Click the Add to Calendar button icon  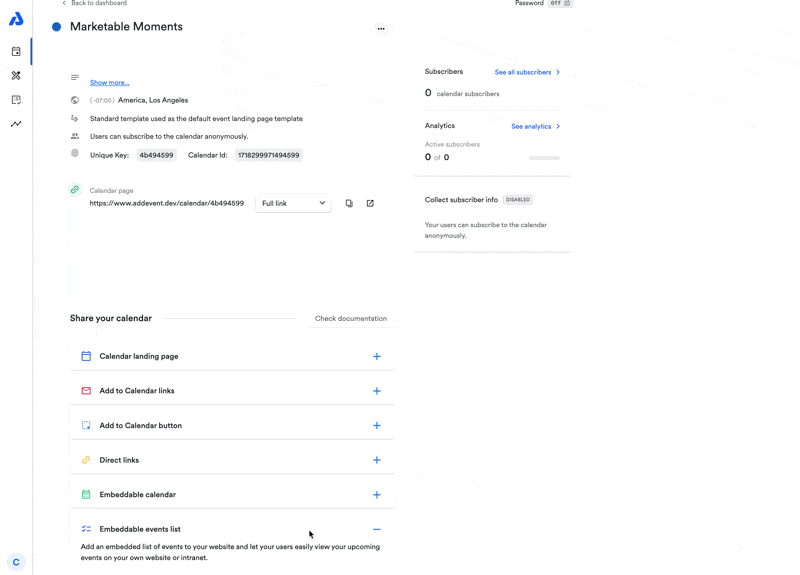pos(86,426)
